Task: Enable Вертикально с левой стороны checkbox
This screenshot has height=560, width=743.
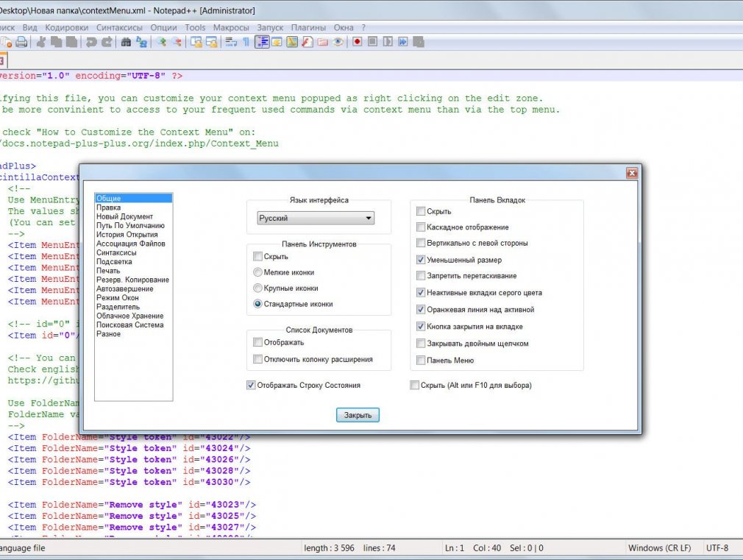Action: point(421,243)
